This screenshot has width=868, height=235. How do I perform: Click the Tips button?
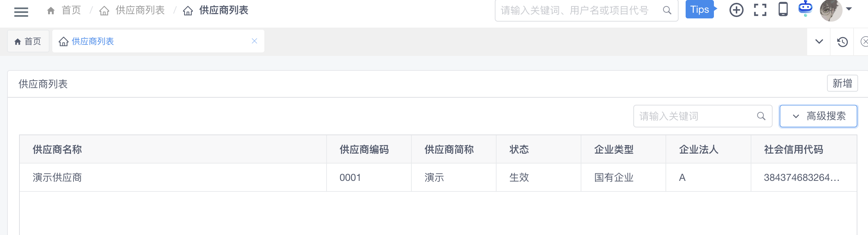pyautogui.click(x=699, y=10)
